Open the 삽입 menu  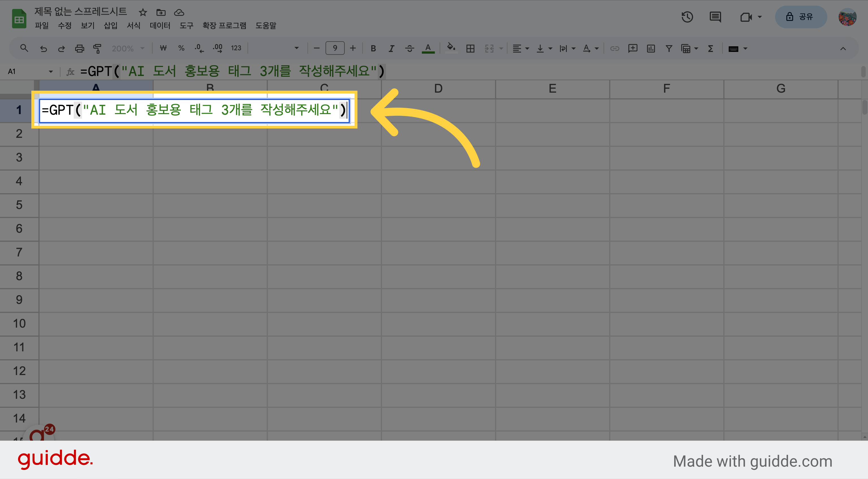110,26
